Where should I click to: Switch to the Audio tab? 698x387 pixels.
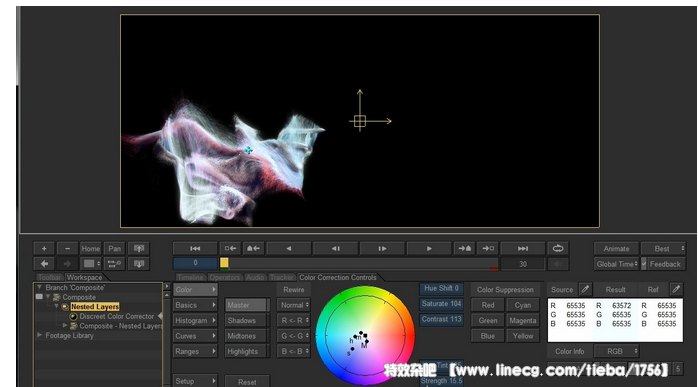click(255, 277)
